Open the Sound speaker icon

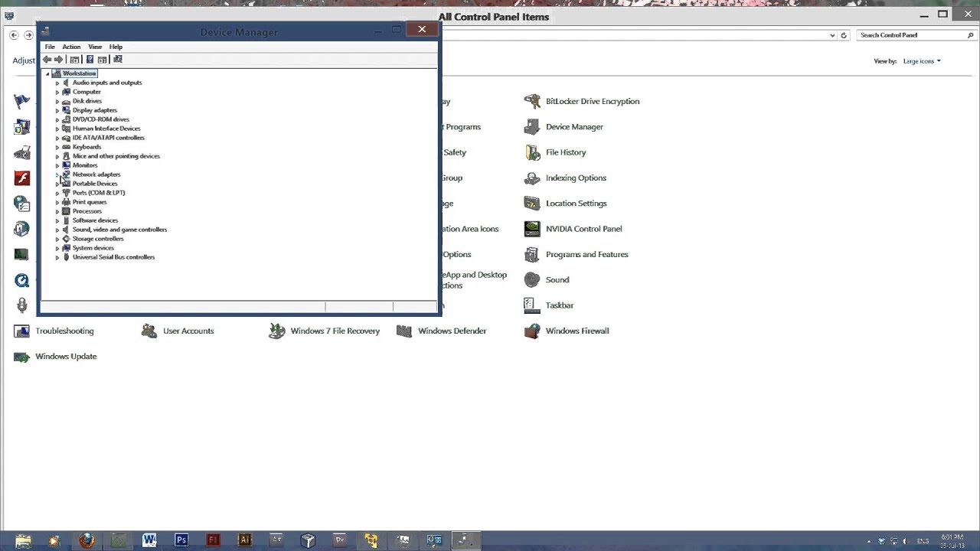(x=532, y=280)
